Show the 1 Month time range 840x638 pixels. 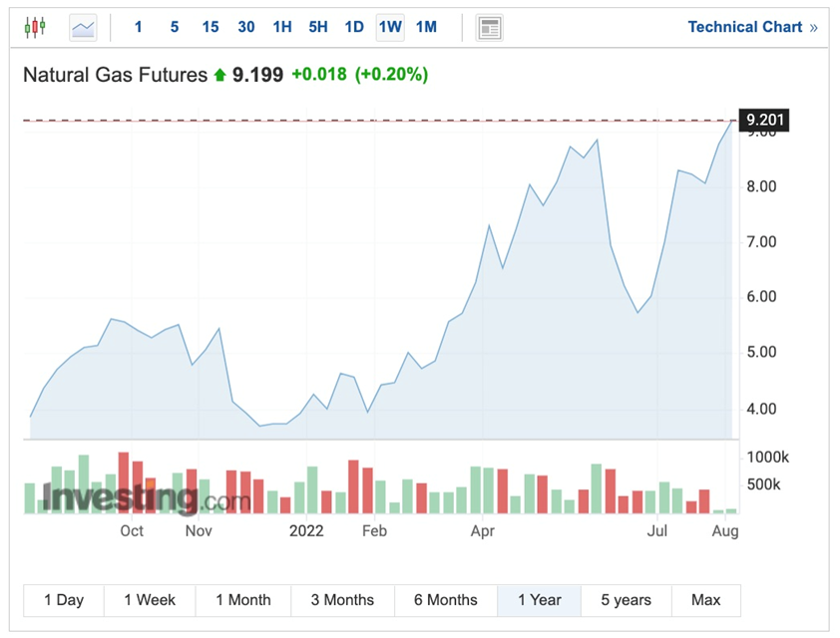243,600
